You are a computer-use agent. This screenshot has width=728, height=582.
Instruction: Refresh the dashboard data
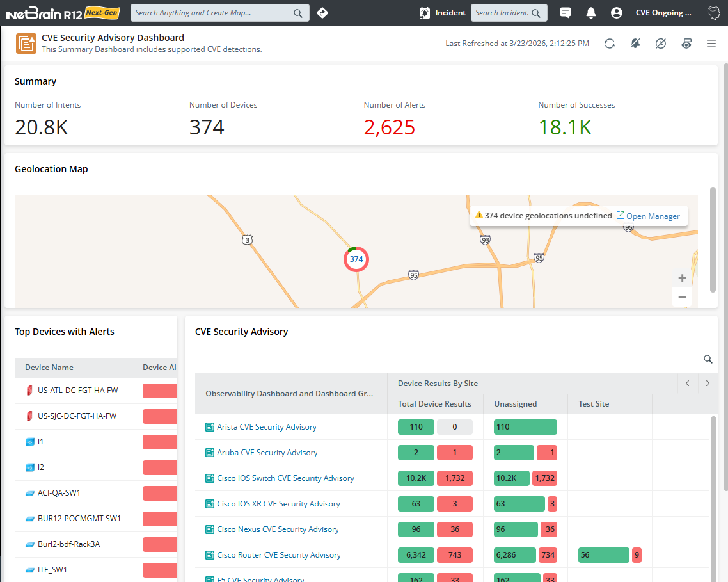[x=610, y=44]
